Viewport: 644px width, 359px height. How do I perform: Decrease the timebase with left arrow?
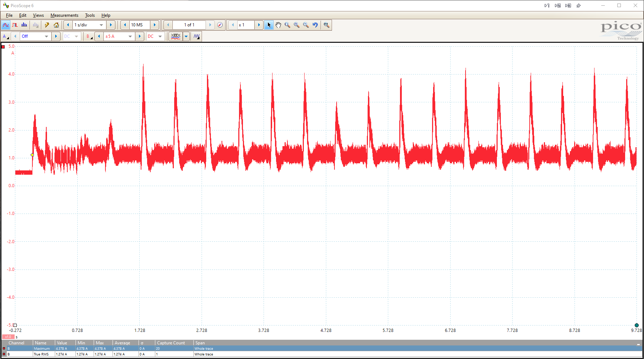pyautogui.click(x=68, y=25)
